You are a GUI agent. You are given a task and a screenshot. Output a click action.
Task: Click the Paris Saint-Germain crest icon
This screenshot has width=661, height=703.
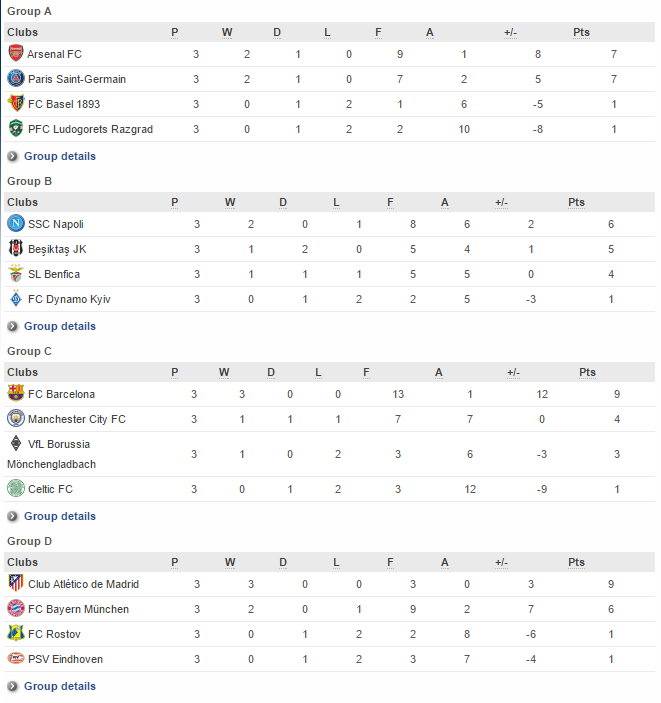pyautogui.click(x=16, y=78)
